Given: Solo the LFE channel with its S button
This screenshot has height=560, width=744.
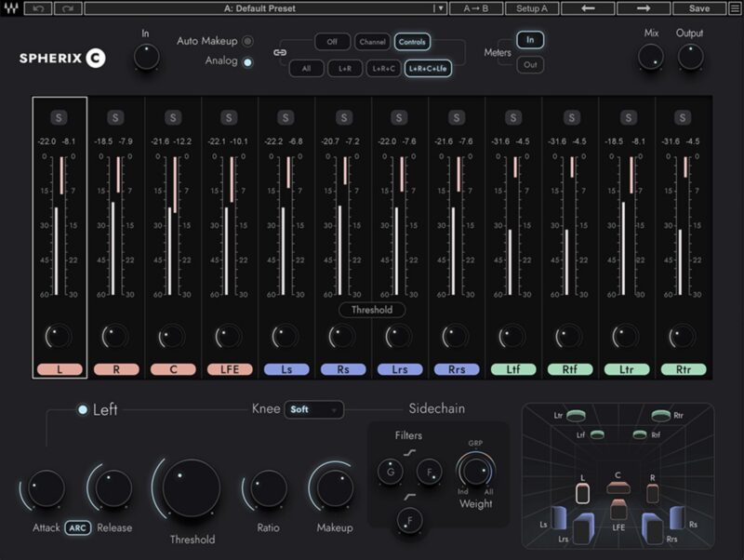Looking at the screenshot, I should (x=229, y=117).
